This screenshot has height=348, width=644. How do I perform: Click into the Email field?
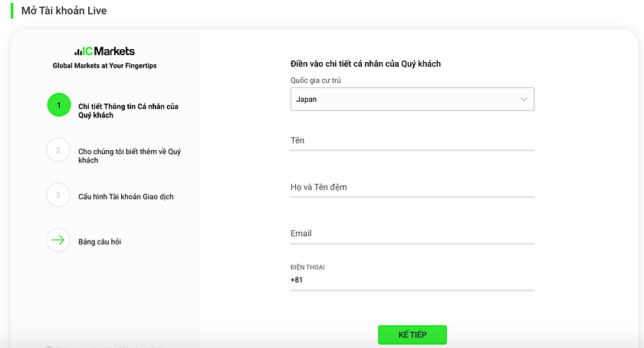[x=412, y=234]
